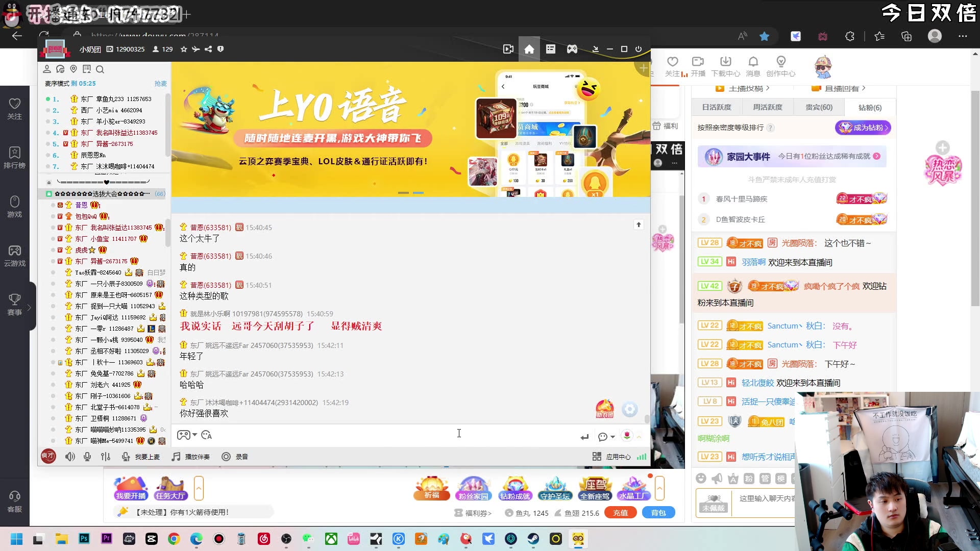This screenshot has height=551, width=980.
Task: Open Steam from the taskbar
Action: coord(533,539)
